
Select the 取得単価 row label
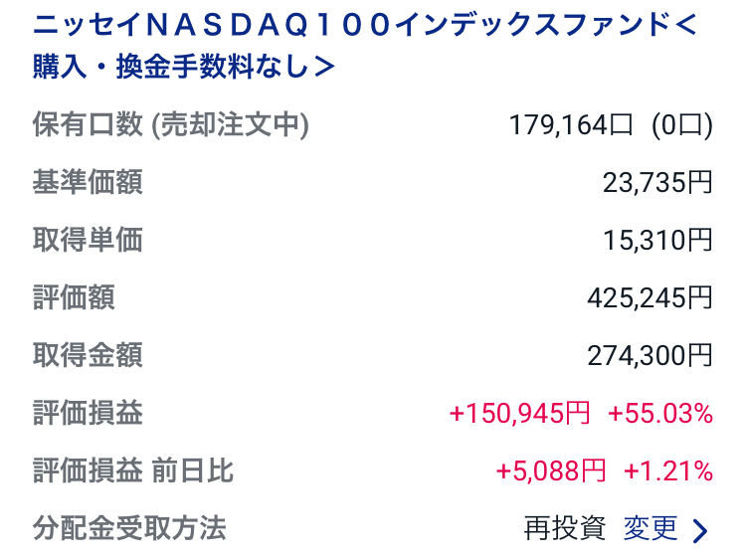(88, 240)
